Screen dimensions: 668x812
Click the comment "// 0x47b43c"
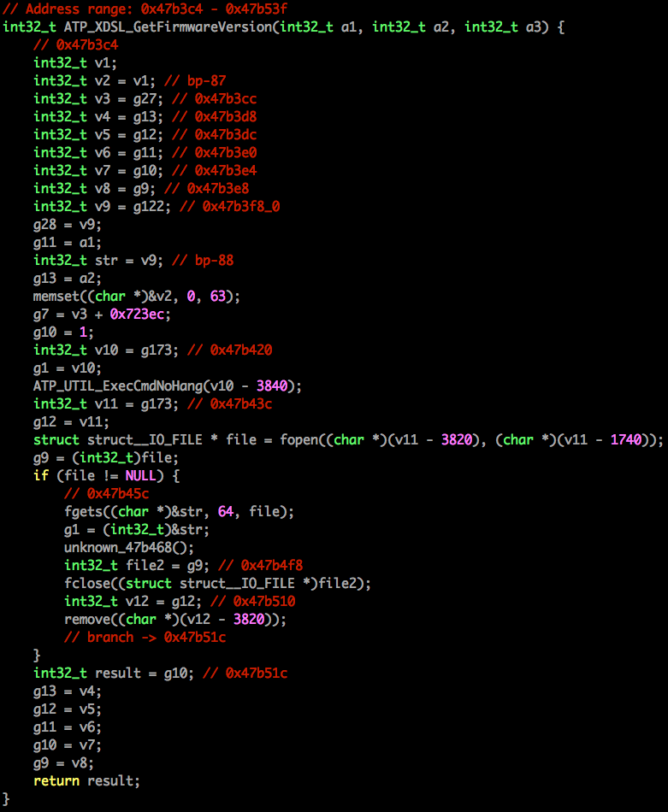point(229,404)
